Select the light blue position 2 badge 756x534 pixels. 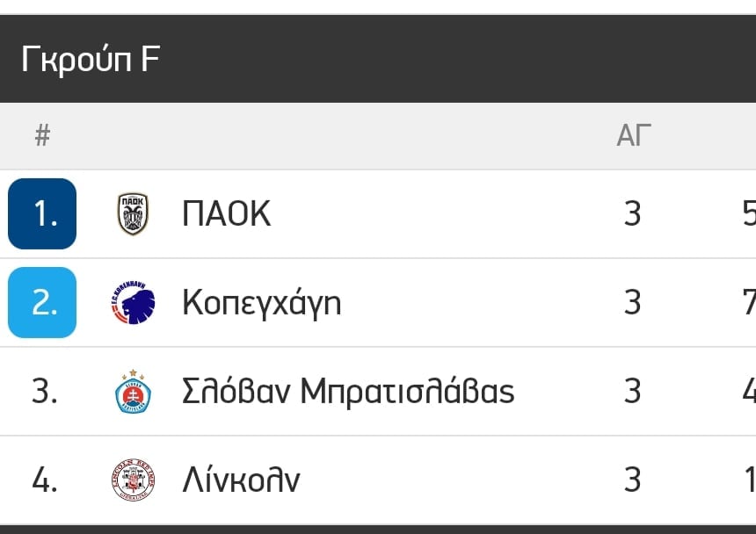pos(42,302)
